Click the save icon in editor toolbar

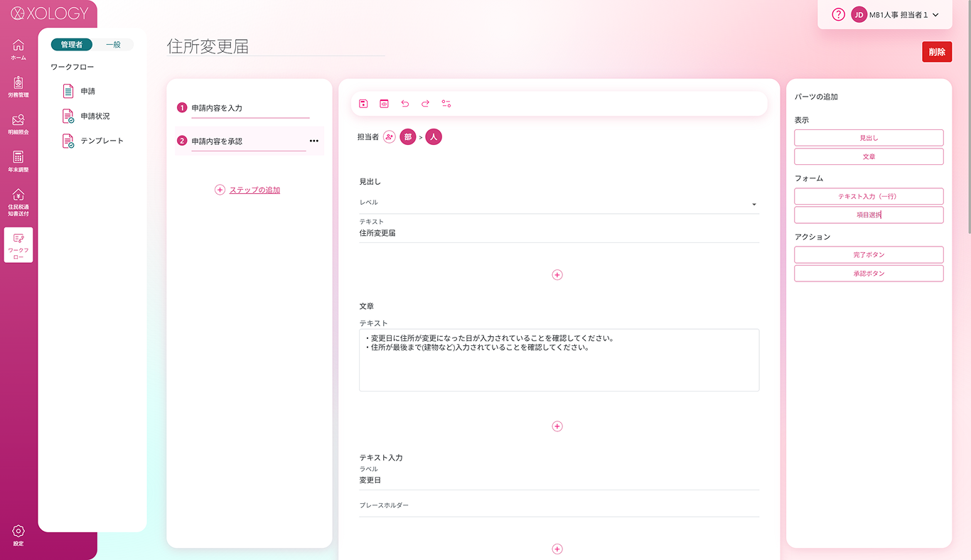pos(363,104)
